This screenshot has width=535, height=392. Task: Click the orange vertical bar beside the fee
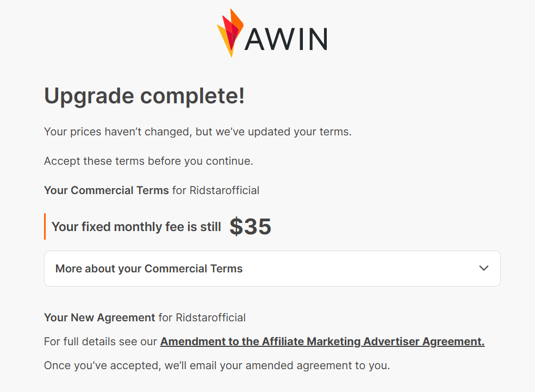tap(45, 227)
